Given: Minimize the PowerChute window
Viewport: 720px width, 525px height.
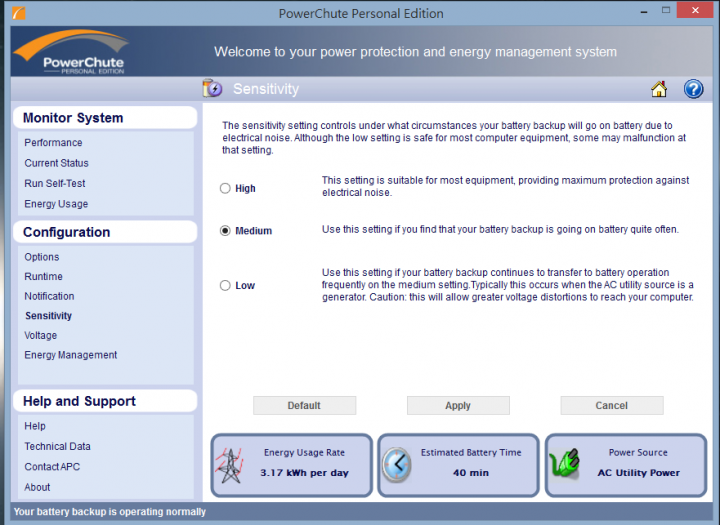Looking at the screenshot, I should point(644,11).
